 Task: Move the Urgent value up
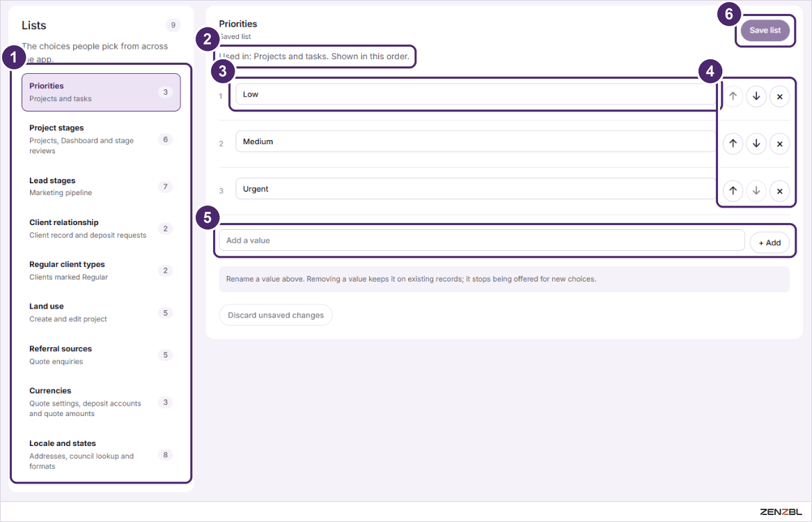coord(733,191)
